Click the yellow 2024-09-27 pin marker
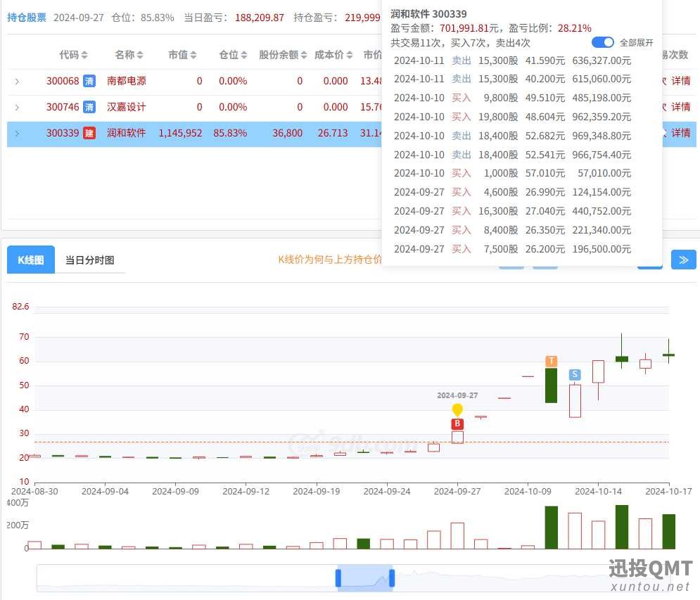The width and height of the screenshot is (700, 600). 457,409
